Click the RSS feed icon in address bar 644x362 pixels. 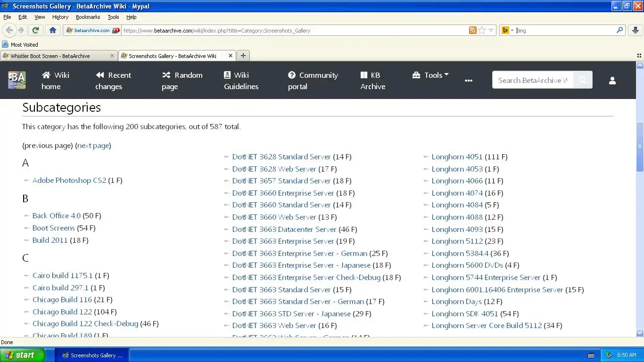point(472,30)
